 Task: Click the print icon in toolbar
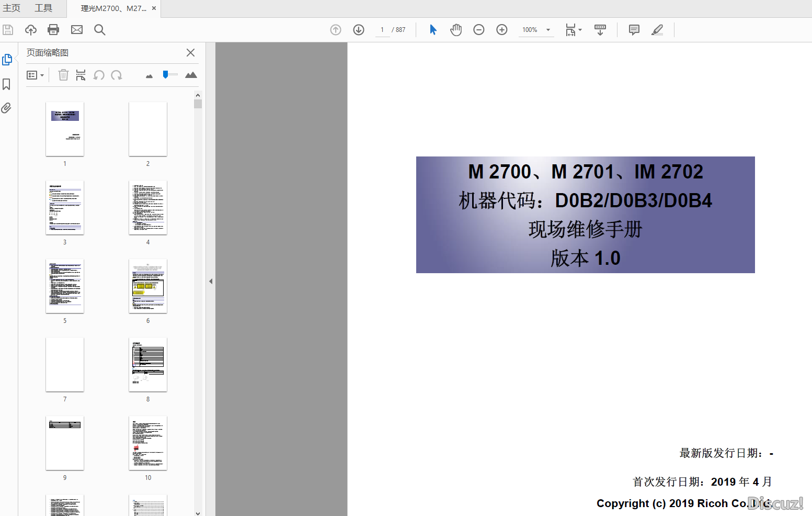(x=53, y=30)
